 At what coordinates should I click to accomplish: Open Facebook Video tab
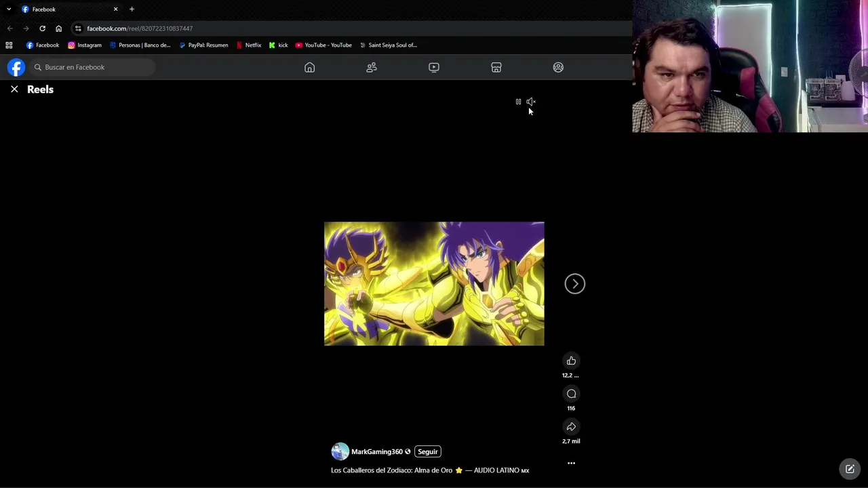pos(434,67)
